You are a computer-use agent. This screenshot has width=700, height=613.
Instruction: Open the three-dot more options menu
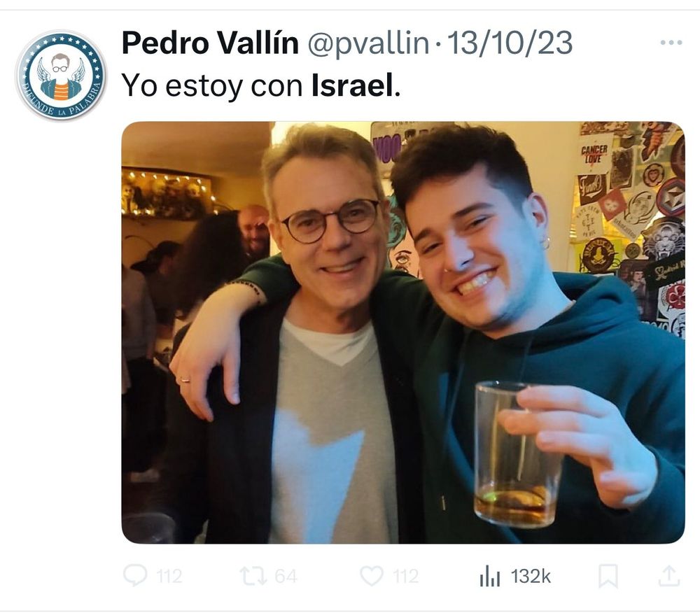[x=671, y=43]
